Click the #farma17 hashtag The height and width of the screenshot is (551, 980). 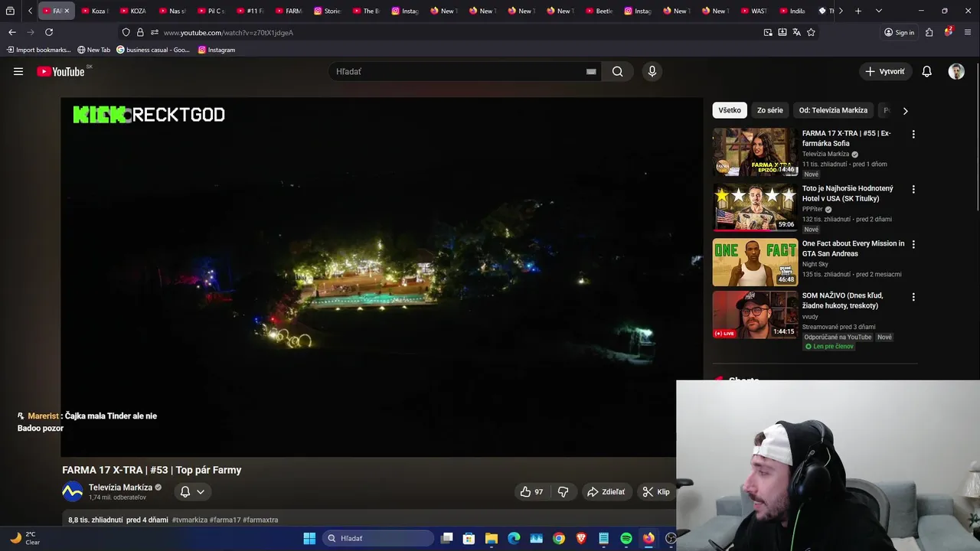pyautogui.click(x=224, y=520)
